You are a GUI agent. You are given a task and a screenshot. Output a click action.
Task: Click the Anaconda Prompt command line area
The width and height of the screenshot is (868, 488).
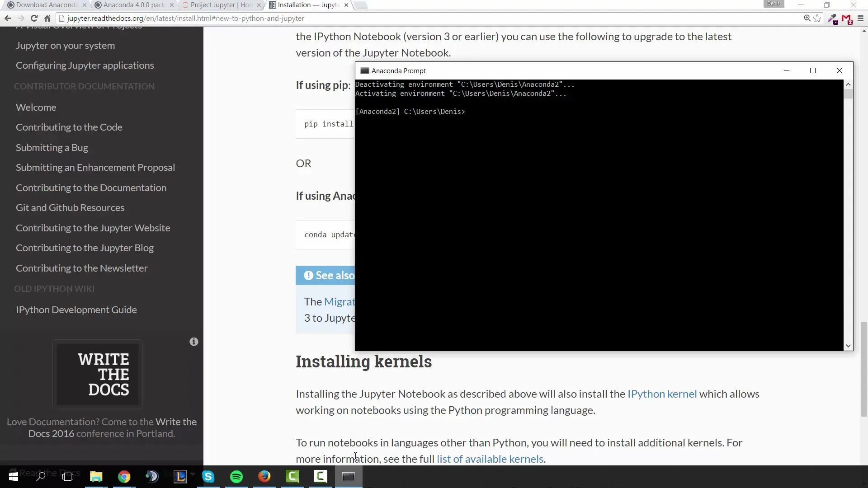(x=599, y=215)
